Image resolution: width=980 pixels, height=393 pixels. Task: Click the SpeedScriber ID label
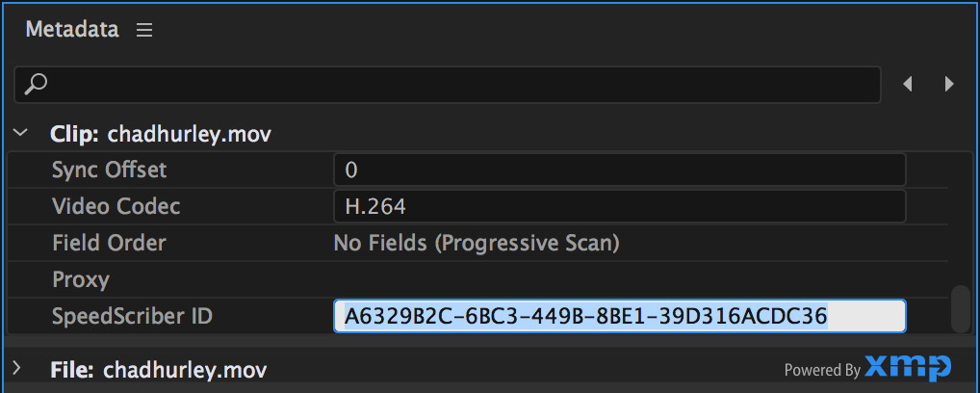pos(133,317)
